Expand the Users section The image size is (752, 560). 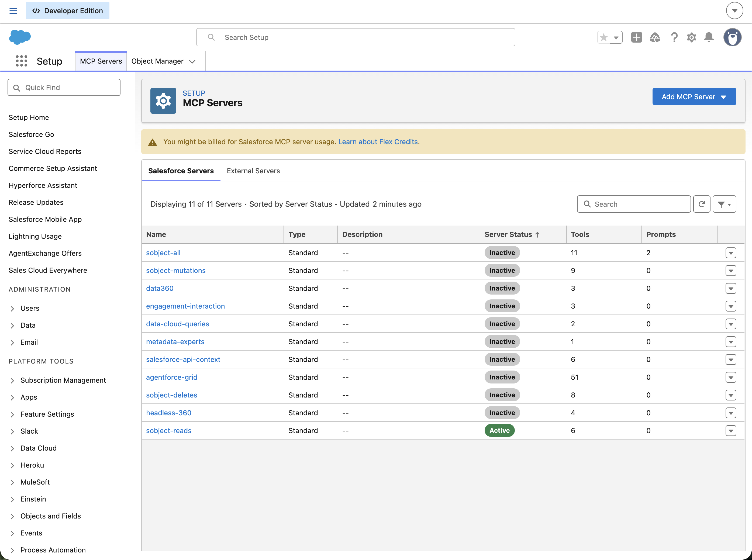click(12, 309)
